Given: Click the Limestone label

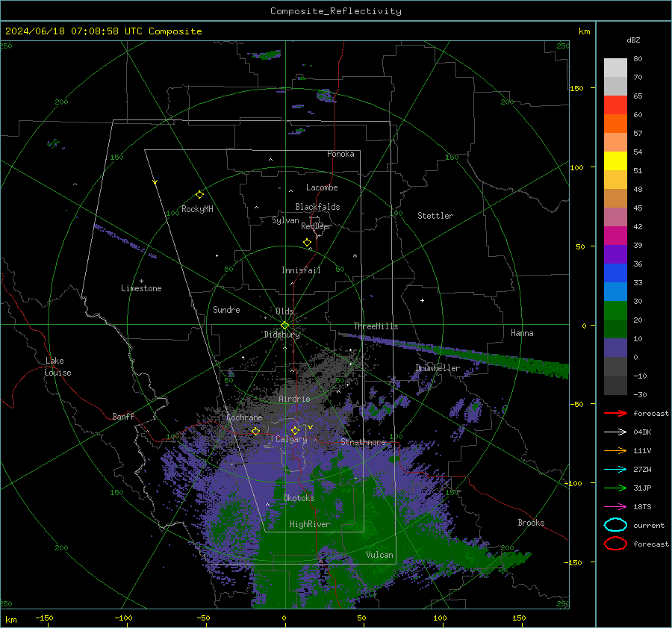Looking at the screenshot, I should click(141, 288).
